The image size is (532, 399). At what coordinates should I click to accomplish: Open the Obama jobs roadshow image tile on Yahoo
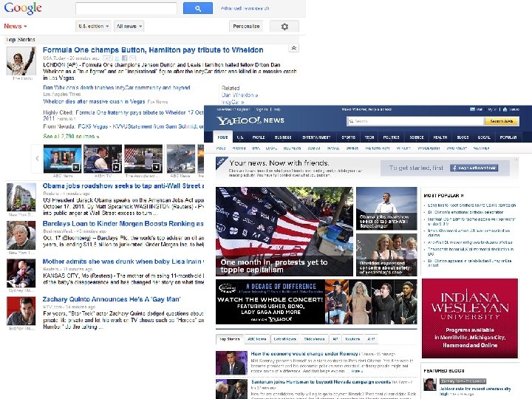coord(386,208)
